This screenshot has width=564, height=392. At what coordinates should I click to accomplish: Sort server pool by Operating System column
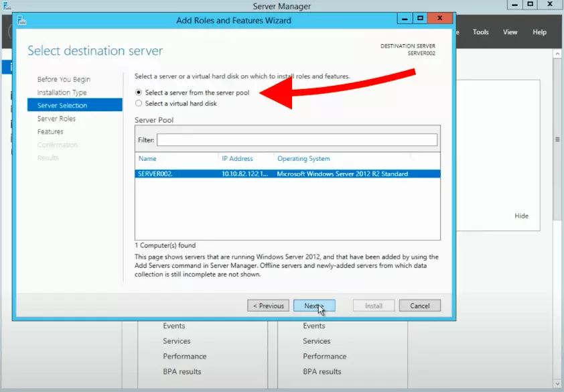click(303, 158)
